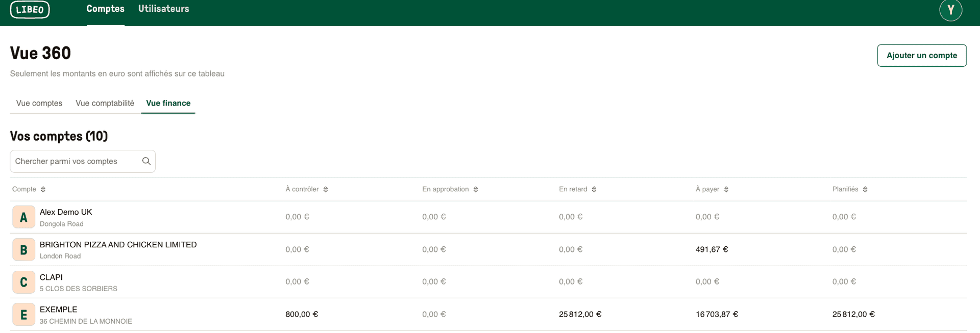
Task: Click the C avatar for CLAPI
Action: (23, 282)
